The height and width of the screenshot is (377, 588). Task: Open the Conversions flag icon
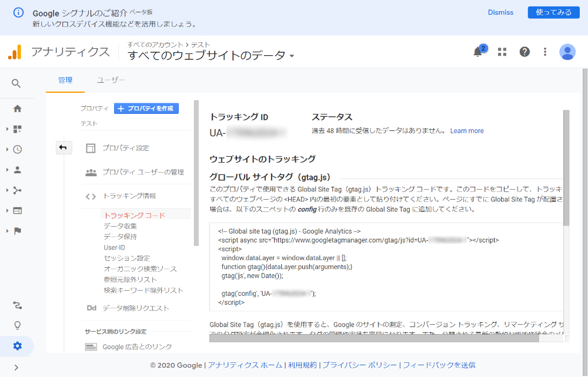coord(17,231)
